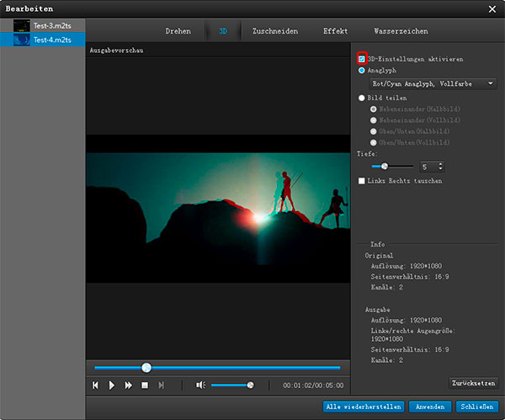Viewport: 505px width, 420px height.
Task: Click the playback time 00:01:02/00:05:00
Action: [x=313, y=385]
